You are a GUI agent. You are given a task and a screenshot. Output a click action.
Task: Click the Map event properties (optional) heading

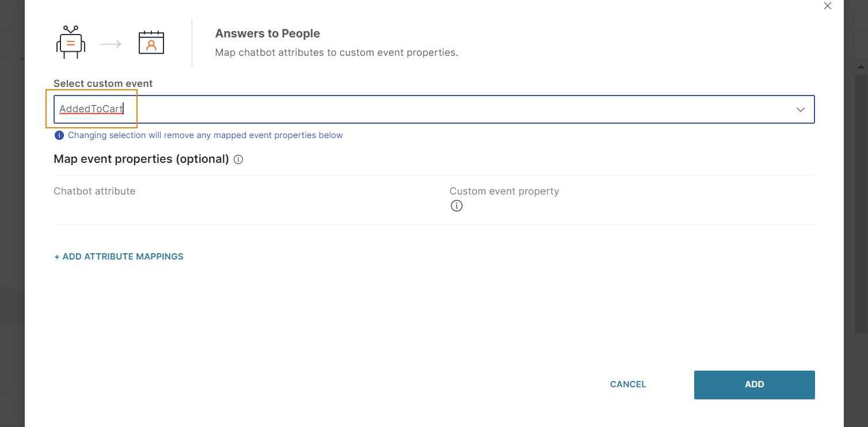click(x=141, y=159)
